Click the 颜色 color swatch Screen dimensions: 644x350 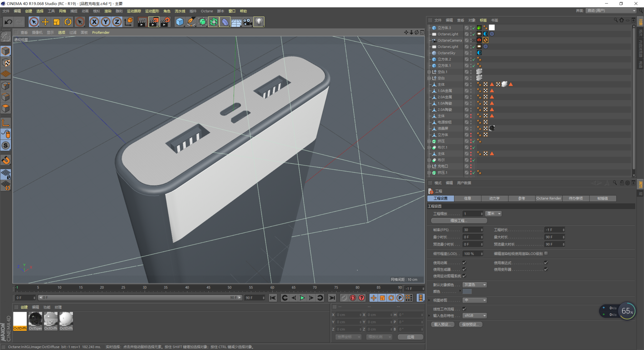point(467,291)
